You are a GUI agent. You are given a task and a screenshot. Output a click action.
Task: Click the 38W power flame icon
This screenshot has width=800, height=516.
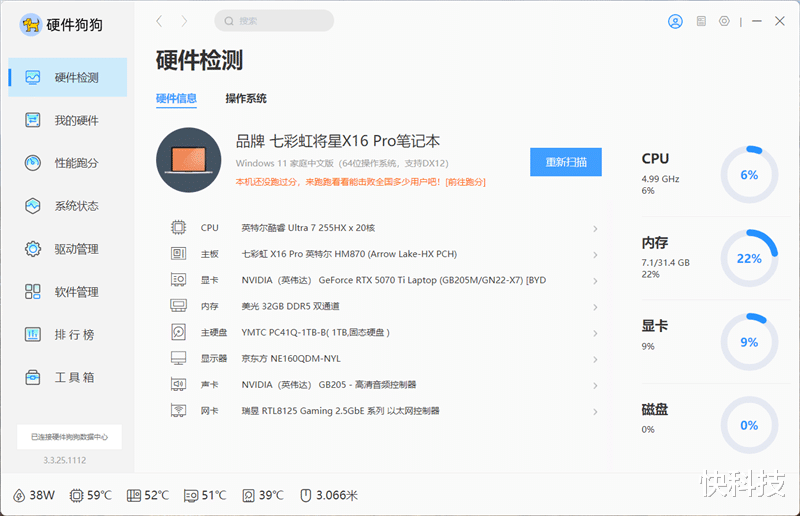coord(19,496)
